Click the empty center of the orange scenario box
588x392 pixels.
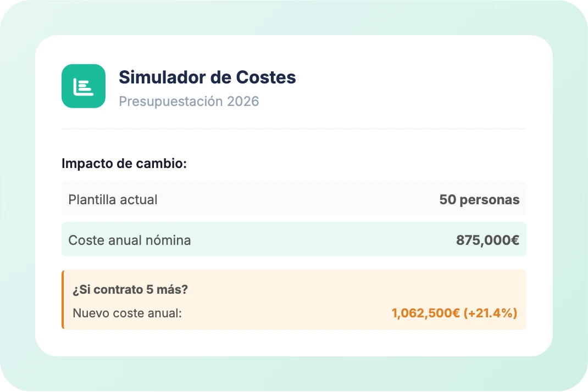point(291,300)
